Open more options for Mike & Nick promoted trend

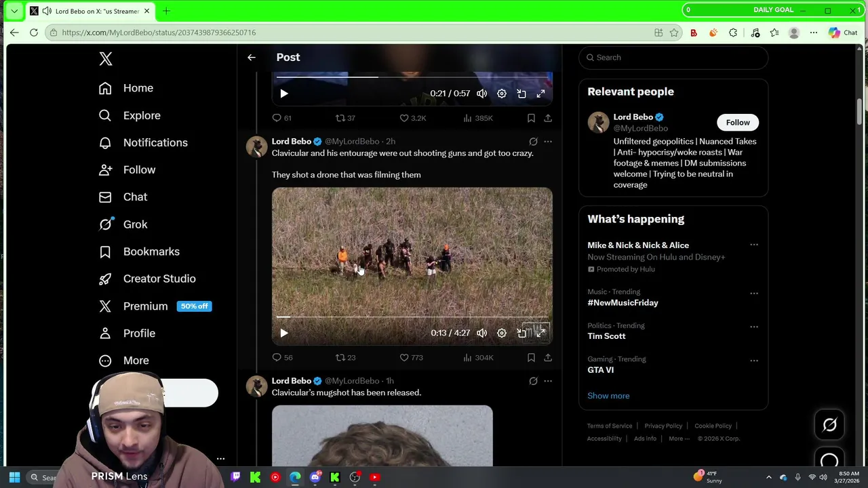coord(754,245)
